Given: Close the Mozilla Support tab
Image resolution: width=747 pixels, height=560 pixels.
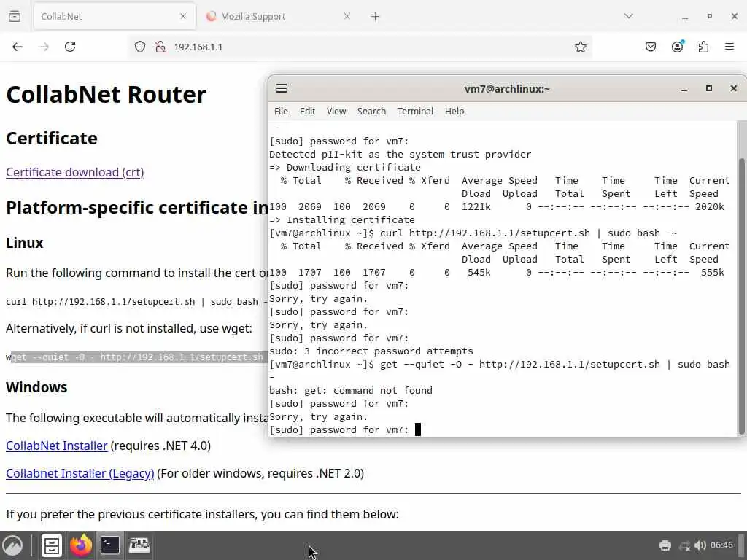Looking at the screenshot, I should (347, 16).
